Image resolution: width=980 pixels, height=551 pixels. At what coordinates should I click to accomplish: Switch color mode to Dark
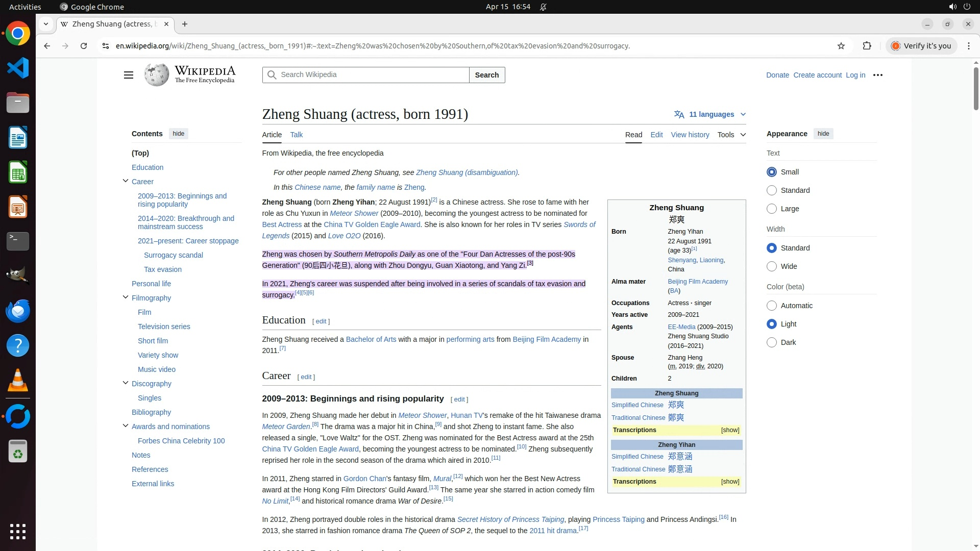coord(772,342)
